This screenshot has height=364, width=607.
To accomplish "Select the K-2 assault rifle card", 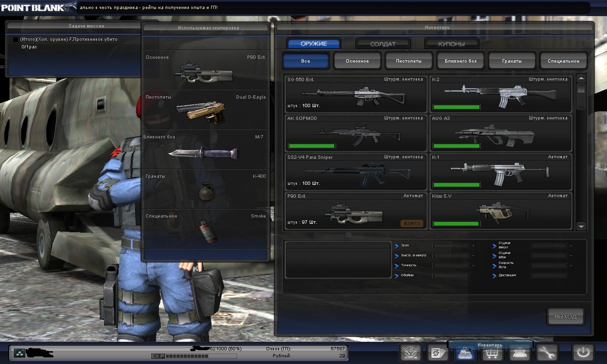I will click(x=500, y=94).
